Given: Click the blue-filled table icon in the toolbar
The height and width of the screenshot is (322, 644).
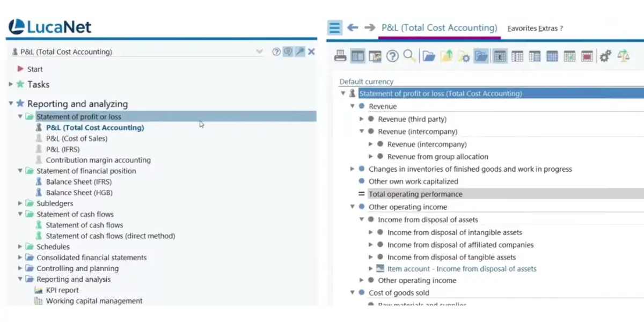Looking at the screenshot, I should click(x=552, y=56).
